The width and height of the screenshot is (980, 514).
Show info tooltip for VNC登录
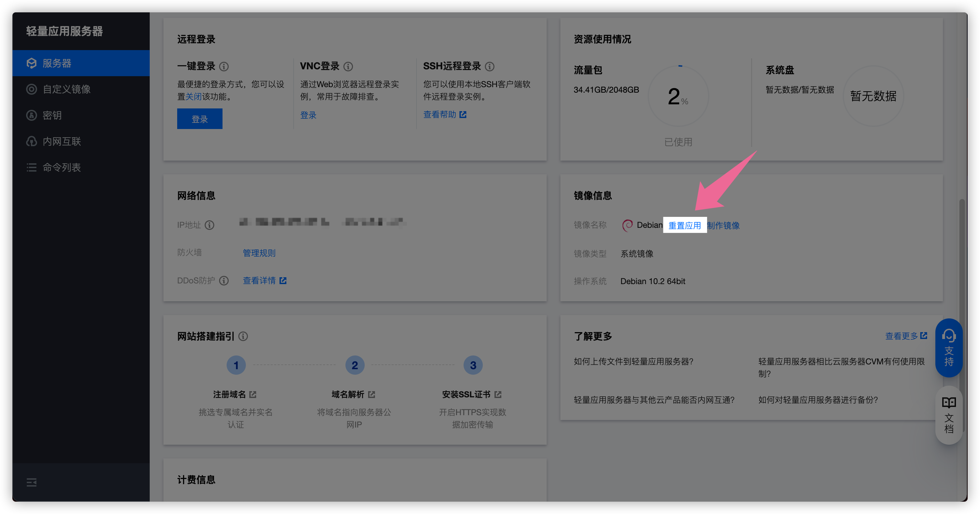[348, 67]
